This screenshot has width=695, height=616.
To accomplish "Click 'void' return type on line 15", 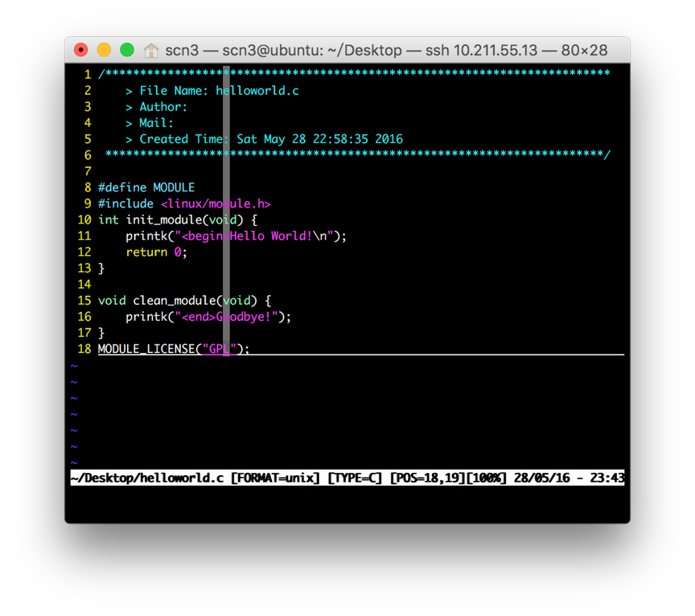I will click(x=112, y=301).
